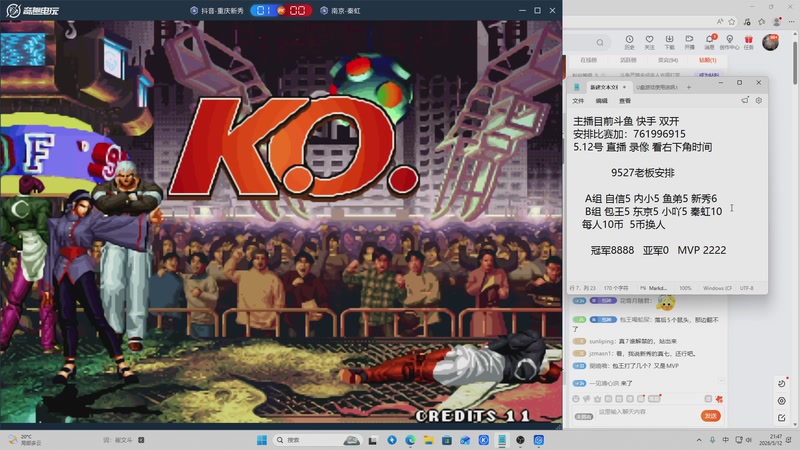Open the 历史 history clock icon
The height and width of the screenshot is (450, 800).
coord(629,42)
